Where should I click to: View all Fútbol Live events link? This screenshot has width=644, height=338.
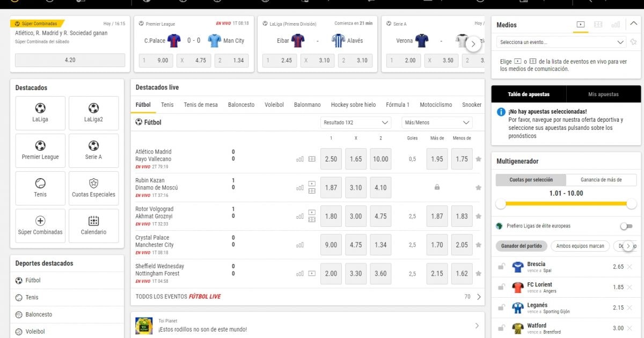click(178, 296)
